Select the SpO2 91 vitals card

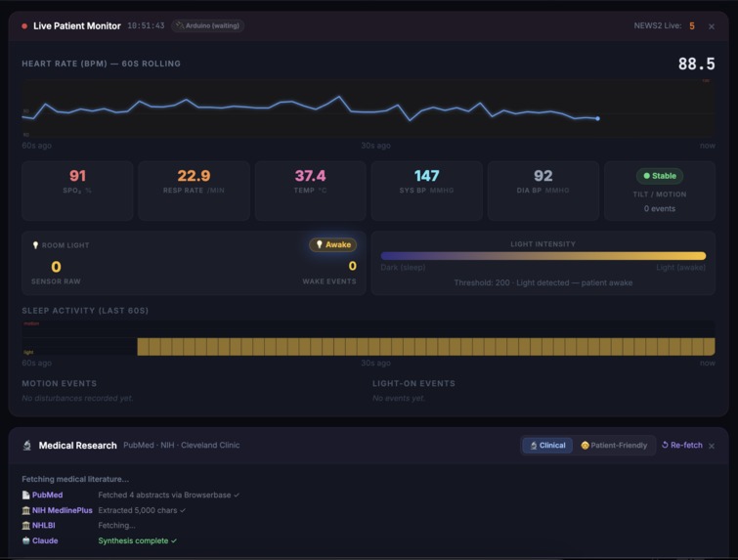coord(77,191)
